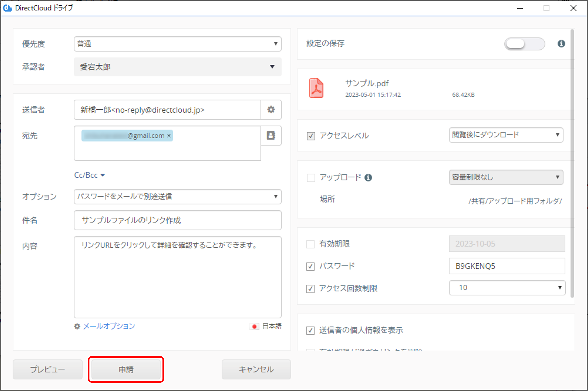Click the 日本語 language selector
The height and width of the screenshot is (391, 588).
pos(272,326)
